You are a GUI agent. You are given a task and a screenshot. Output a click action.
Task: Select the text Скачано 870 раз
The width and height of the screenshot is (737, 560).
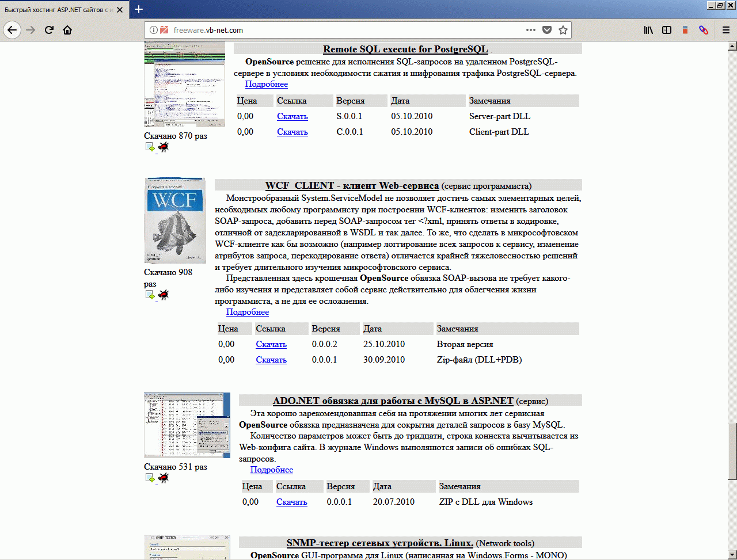pos(176,136)
